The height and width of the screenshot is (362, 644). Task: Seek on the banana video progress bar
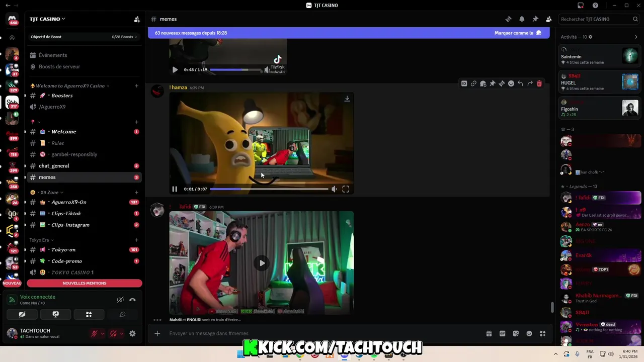[269, 189]
